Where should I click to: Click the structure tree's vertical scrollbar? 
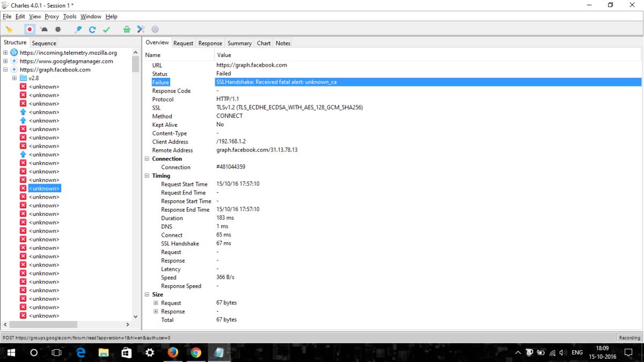click(136, 185)
